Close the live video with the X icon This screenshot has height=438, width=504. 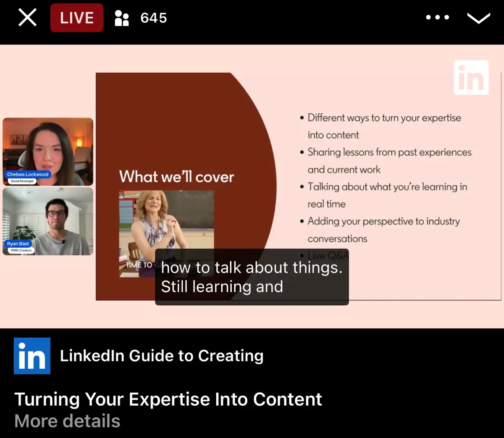coord(27,18)
